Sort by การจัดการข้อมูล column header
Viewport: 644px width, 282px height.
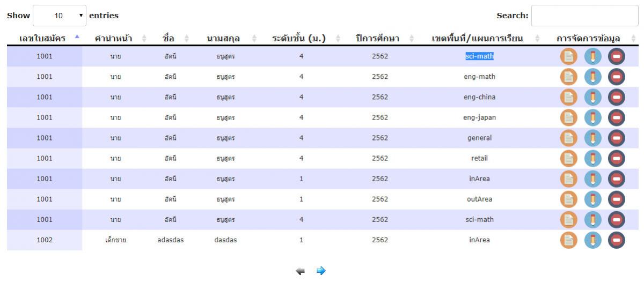coord(590,38)
